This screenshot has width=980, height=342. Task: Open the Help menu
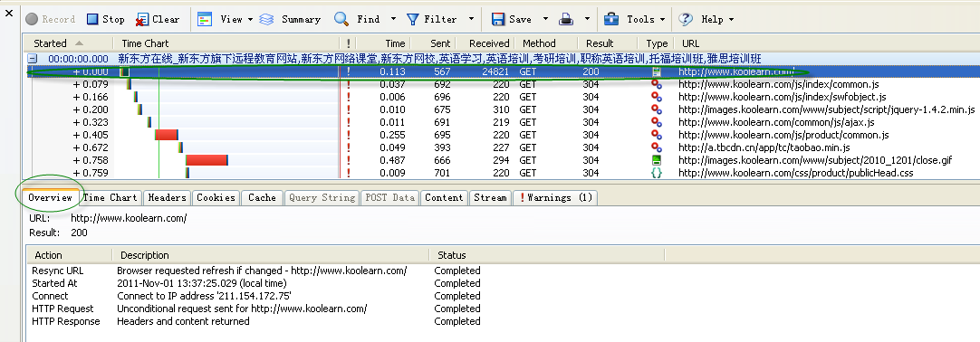[706, 19]
